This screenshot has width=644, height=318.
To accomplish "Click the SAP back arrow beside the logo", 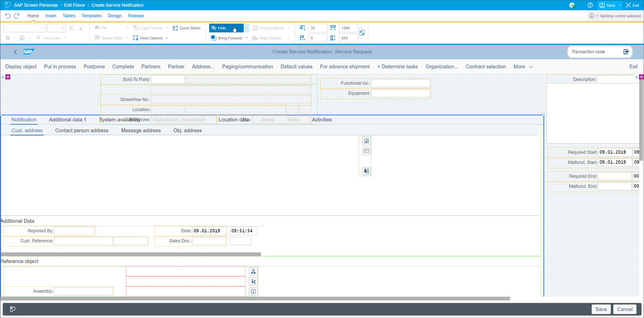I will 15,52.
